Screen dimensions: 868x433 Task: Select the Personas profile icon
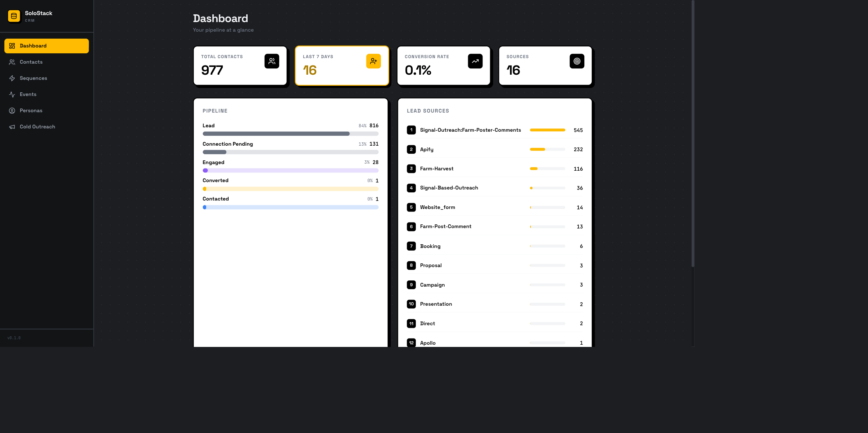pyautogui.click(x=12, y=110)
